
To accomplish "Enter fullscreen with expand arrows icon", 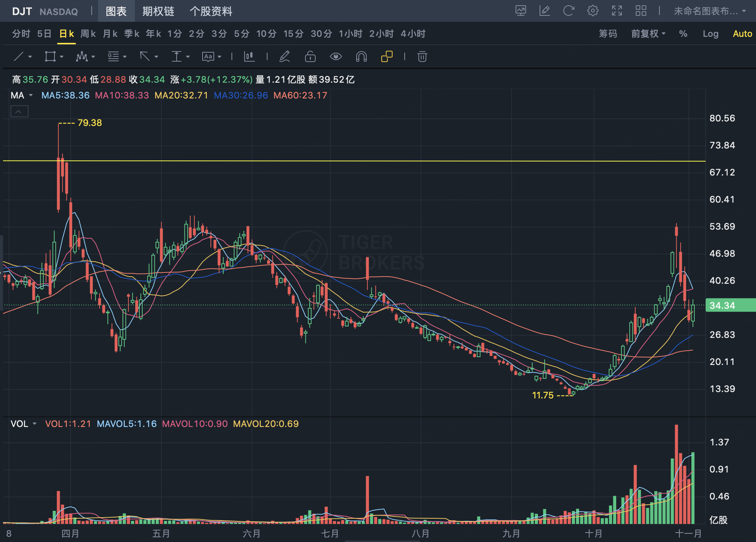I will [617, 11].
